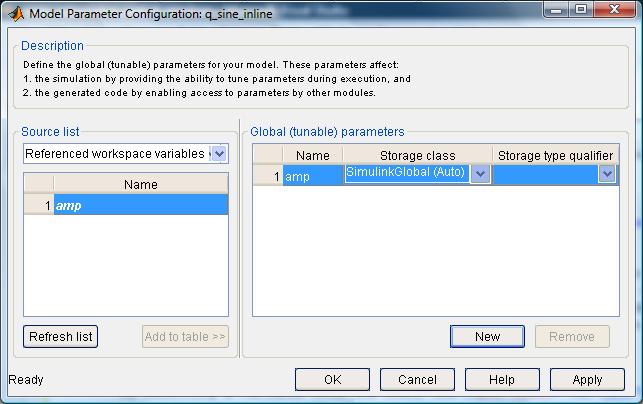The width and height of the screenshot is (643, 404).
Task: Open the Source list dropdown
Action: pos(219,154)
